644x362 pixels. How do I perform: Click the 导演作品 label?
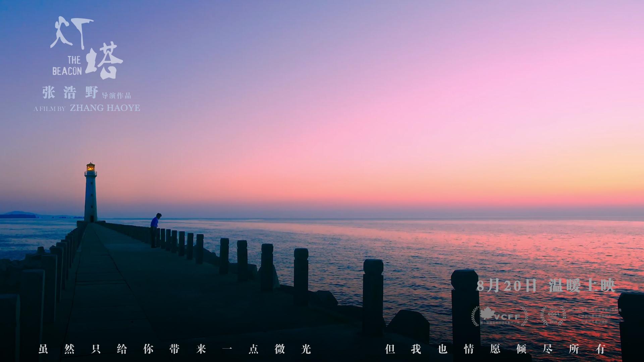pos(116,96)
